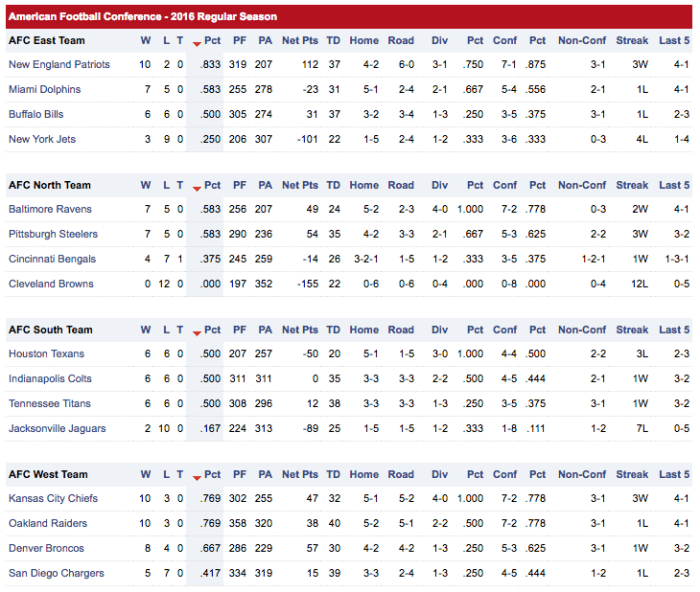Click the red sort arrow in AFC South header

(197, 331)
